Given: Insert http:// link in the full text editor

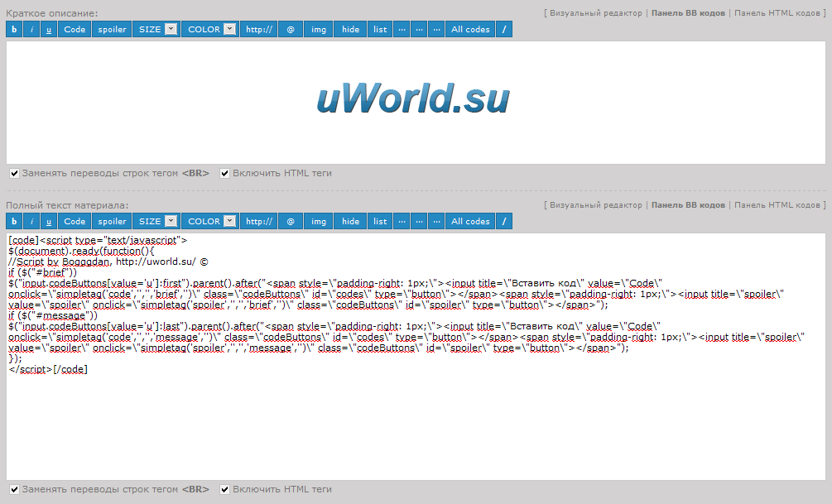Looking at the screenshot, I should point(259,221).
